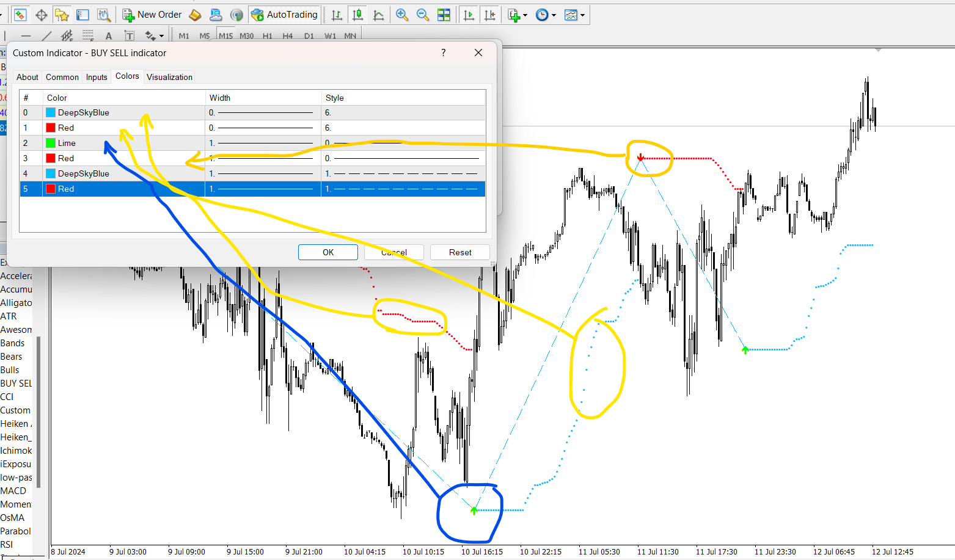
Task: Select the trendline drawing tool
Action: click(x=46, y=36)
